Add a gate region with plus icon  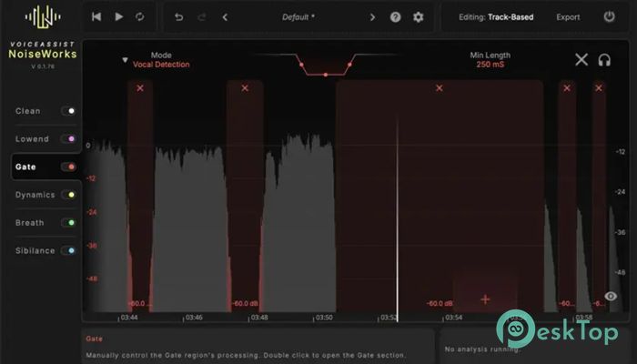click(x=485, y=299)
